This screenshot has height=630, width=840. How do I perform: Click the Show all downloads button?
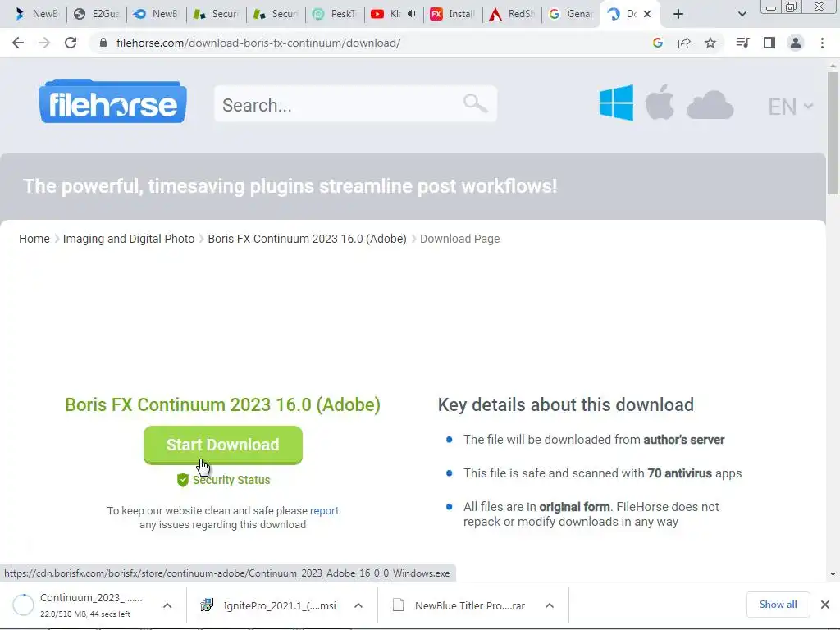pyautogui.click(x=778, y=605)
